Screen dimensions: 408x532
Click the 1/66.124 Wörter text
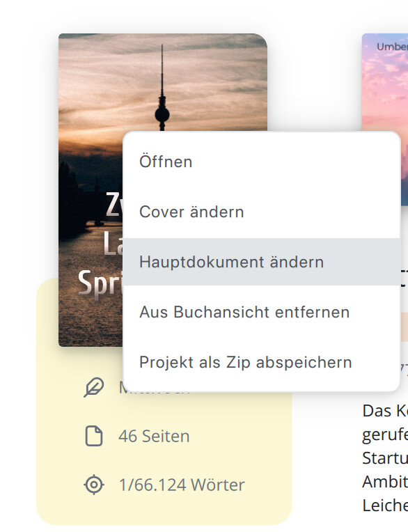(182, 485)
